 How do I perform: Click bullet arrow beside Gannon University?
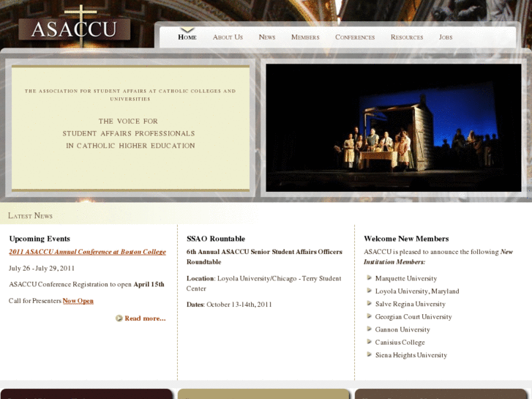click(370, 329)
